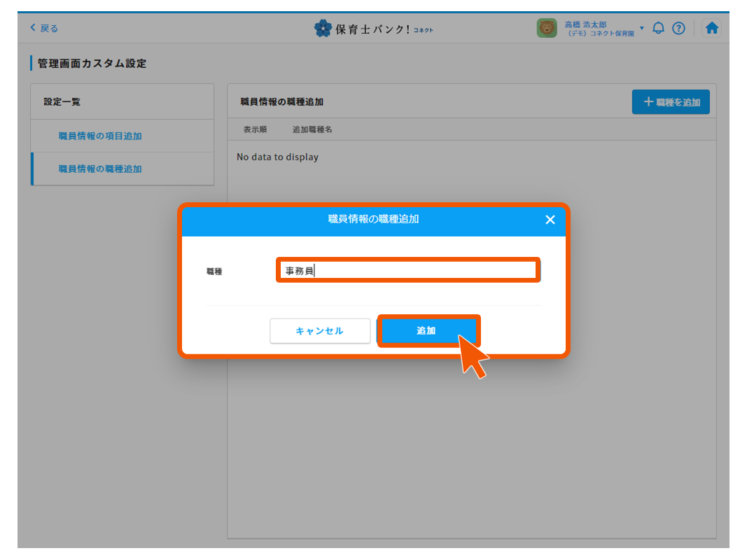The image size is (747, 560).
Task: Click the 追加 button in the dialog
Action: (x=427, y=330)
